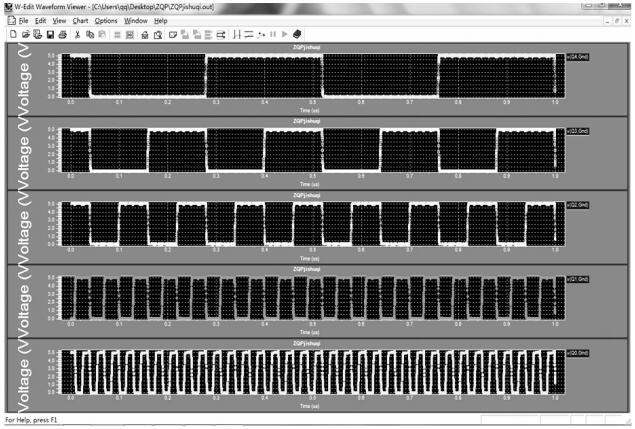Viewport: 635px width, 429px height.
Task: Click the W-Edit application icon in title bar
Action: [8, 7]
